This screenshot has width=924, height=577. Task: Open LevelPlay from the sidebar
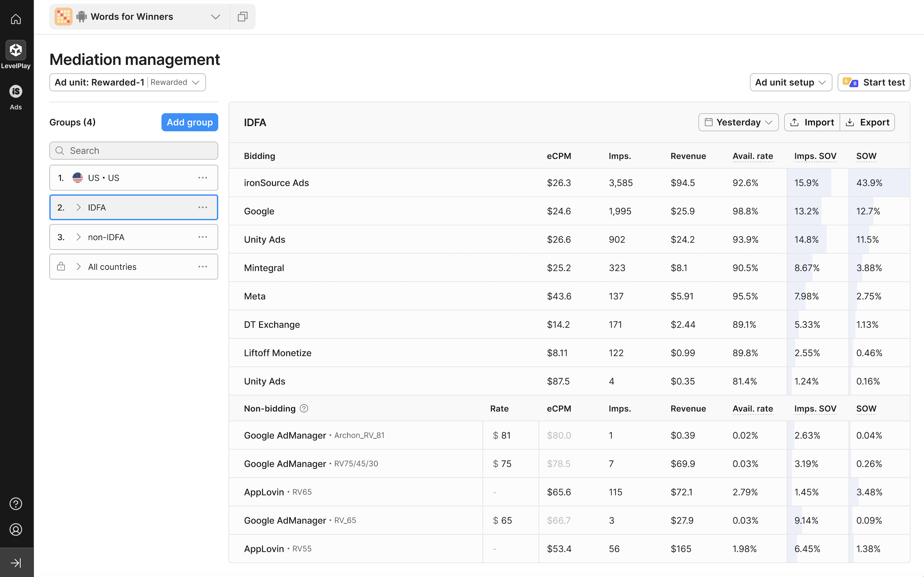(16, 55)
